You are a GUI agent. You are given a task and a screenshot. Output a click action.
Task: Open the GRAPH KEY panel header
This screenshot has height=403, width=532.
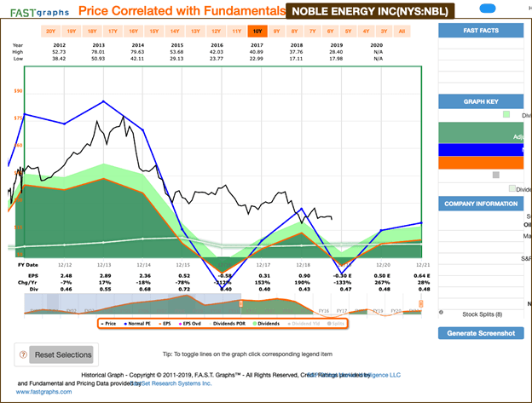tap(481, 101)
